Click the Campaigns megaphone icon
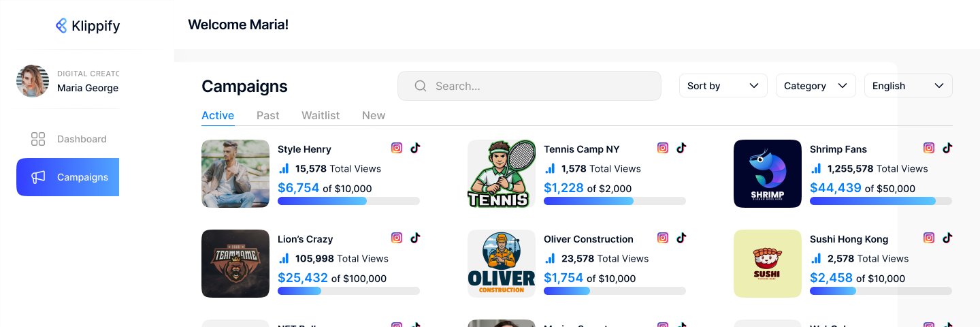 (38, 177)
